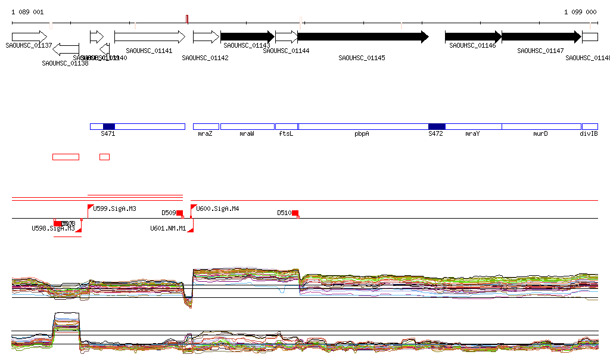Viewport: 610px width, 364px height.
Task: Click the solid blue S472 segment
Action: coord(437,126)
